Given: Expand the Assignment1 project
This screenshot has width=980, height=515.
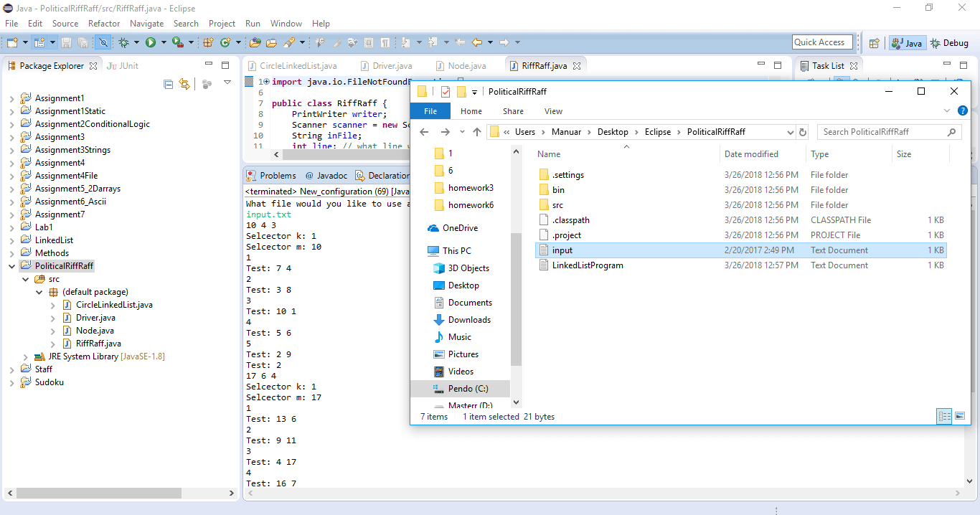Looking at the screenshot, I should coord(11,98).
